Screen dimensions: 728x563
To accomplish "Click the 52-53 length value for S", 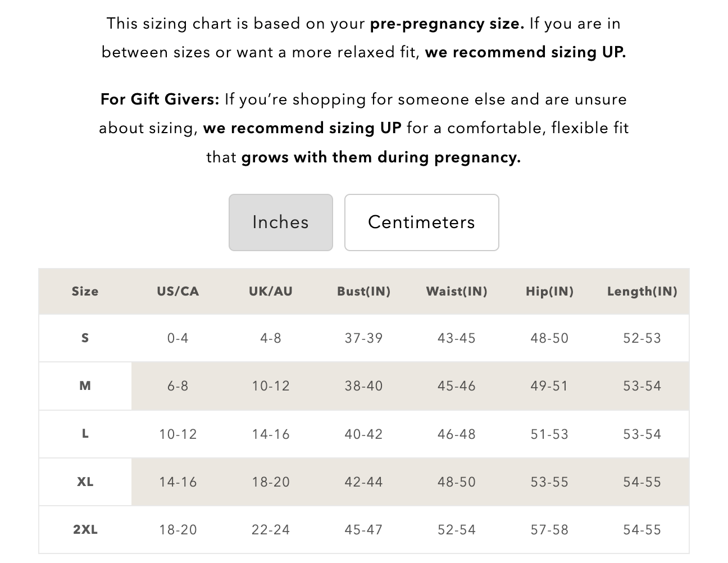I will tap(642, 338).
